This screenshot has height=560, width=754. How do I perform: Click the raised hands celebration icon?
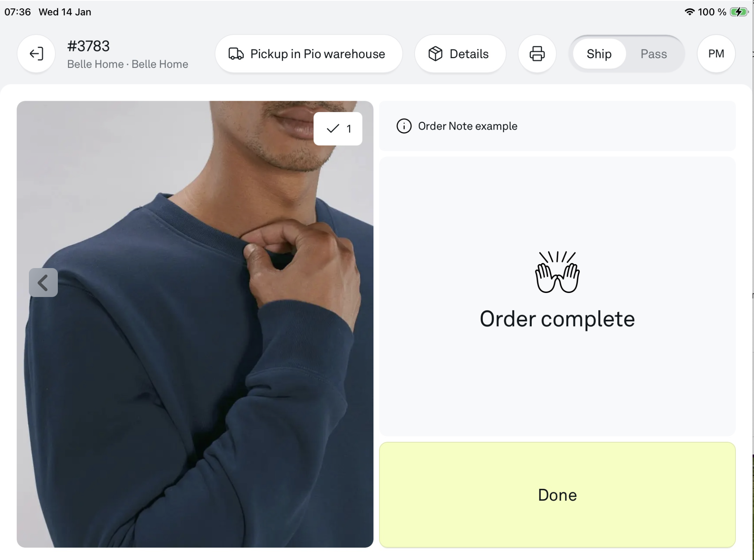click(557, 272)
